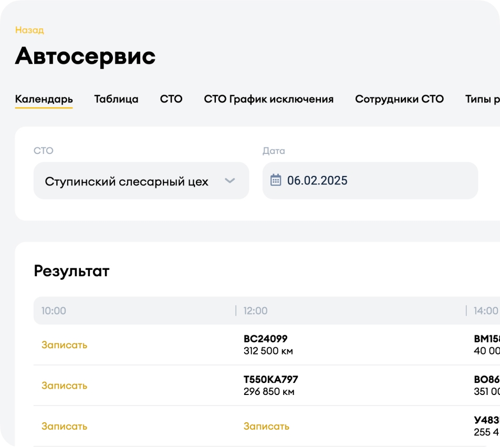This screenshot has width=500, height=448.
Task: Switch to the Сотрудники СТО tab
Action: 399,99
